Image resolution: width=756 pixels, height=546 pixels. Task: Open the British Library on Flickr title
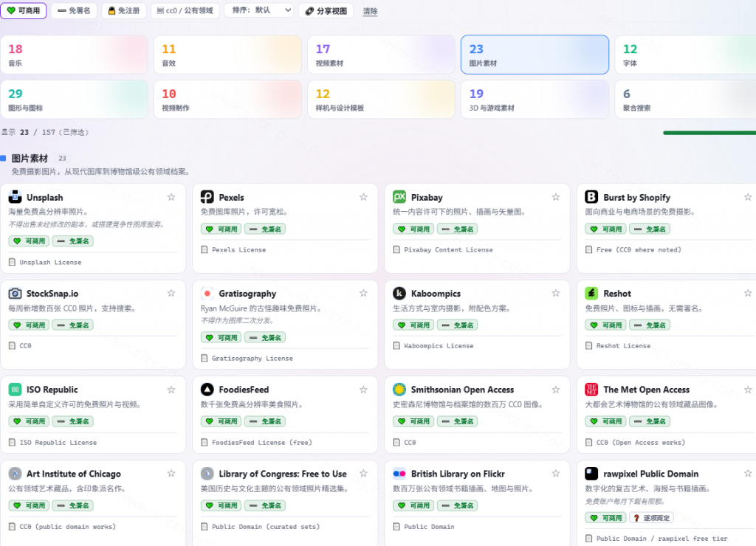[458, 474]
